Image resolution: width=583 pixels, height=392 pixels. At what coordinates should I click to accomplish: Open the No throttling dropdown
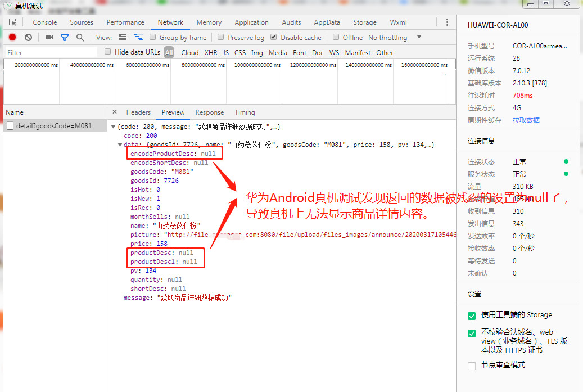[x=395, y=38]
